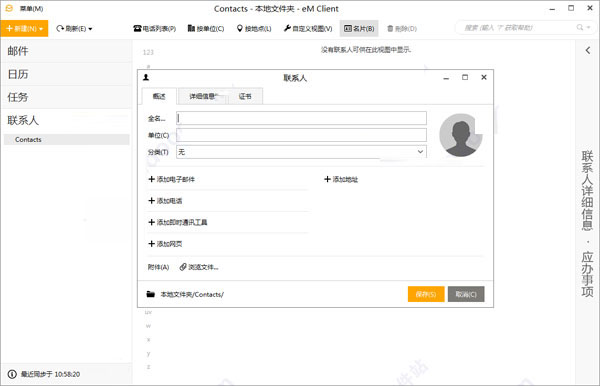Click the 删除(D) trash icon

(x=390, y=28)
